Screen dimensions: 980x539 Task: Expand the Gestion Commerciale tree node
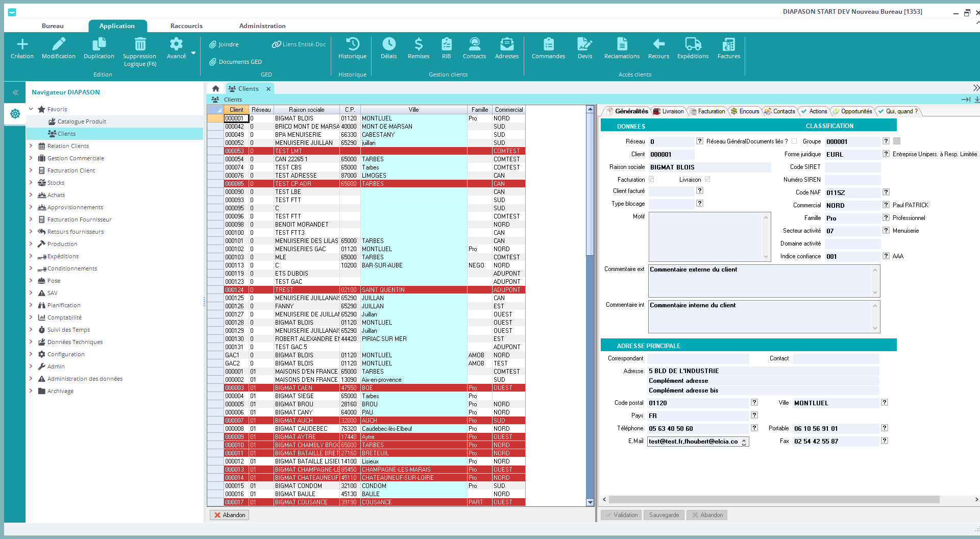[31, 158]
